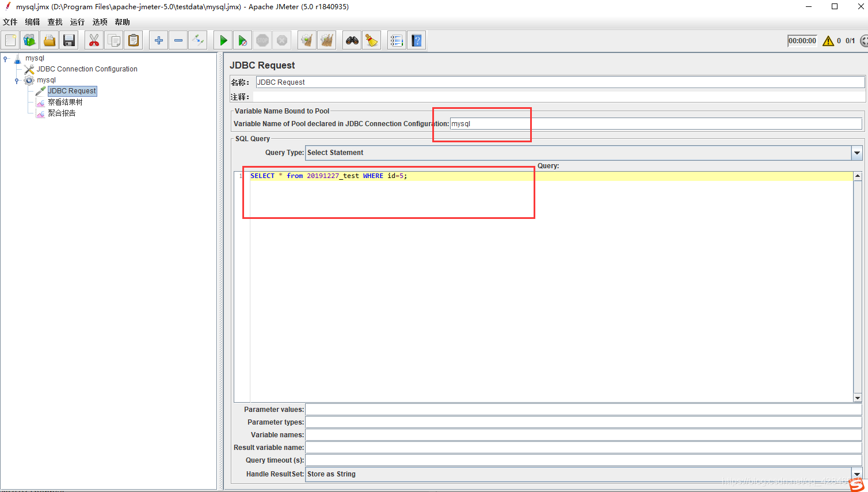Click the Handle ResultSet dropdown arrow
This screenshot has width=868, height=492.
[857, 474]
